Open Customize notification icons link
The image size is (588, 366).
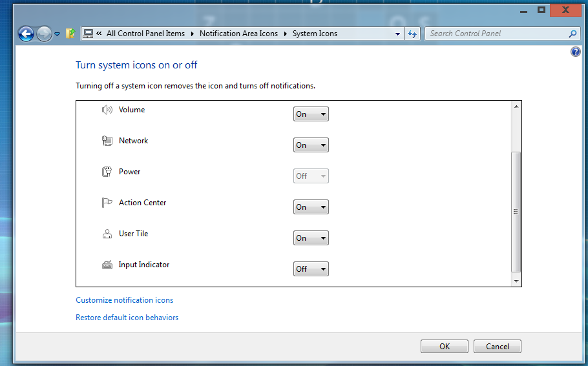125,300
